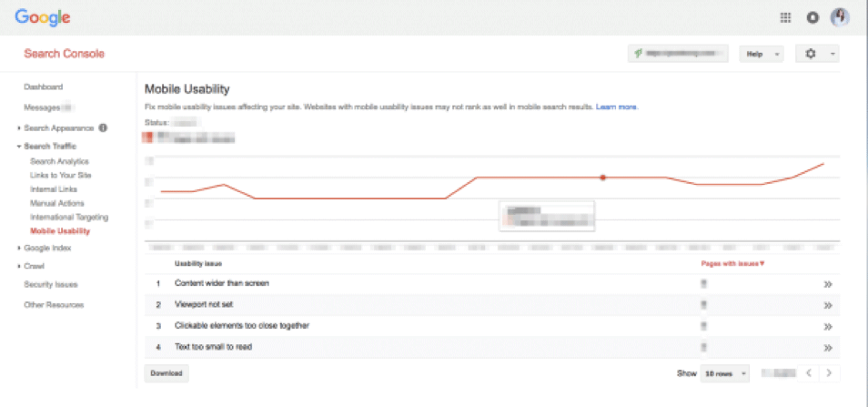Open details arrow for Text too small to read
Viewport: 868px width, 407px height.
(x=828, y=348)
